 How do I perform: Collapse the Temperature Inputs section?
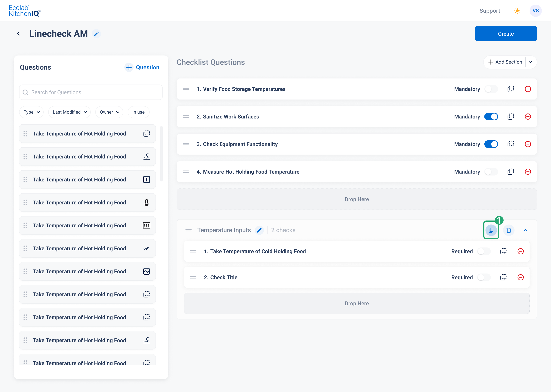pos(525,230)
